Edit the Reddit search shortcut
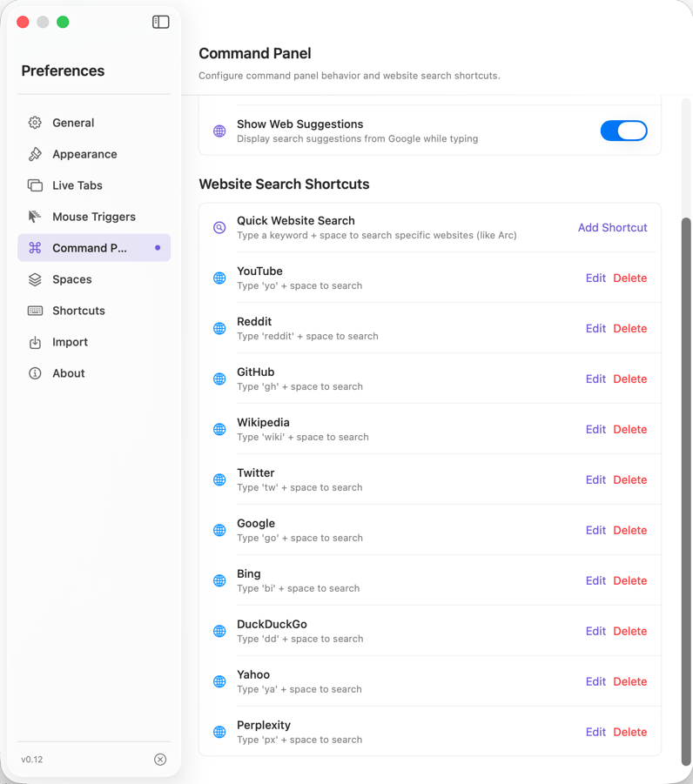The image size is (693, 784). pyautogui.click(x=595, y=328)
